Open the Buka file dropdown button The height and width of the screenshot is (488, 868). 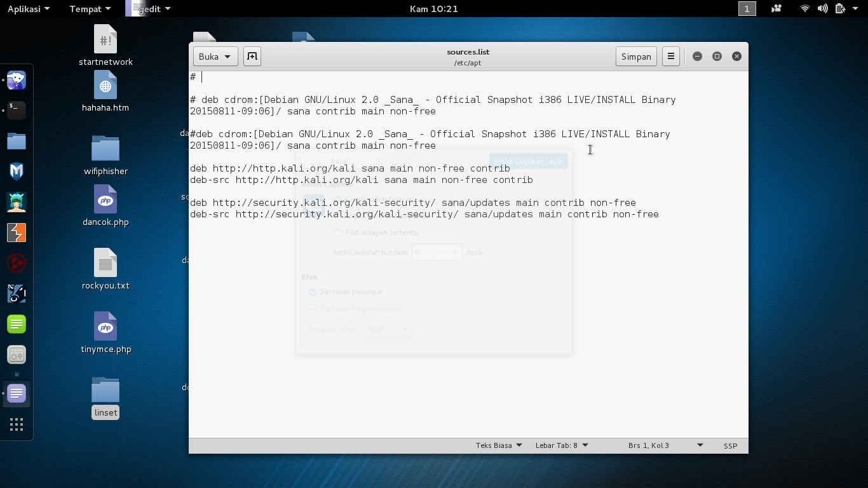click(215, 57)
